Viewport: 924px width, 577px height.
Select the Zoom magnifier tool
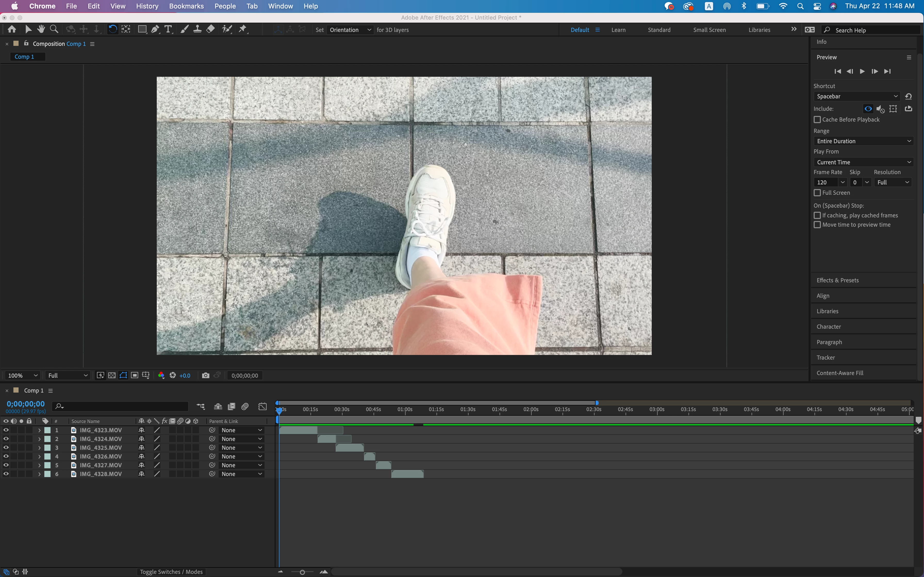tap(54, 29)
